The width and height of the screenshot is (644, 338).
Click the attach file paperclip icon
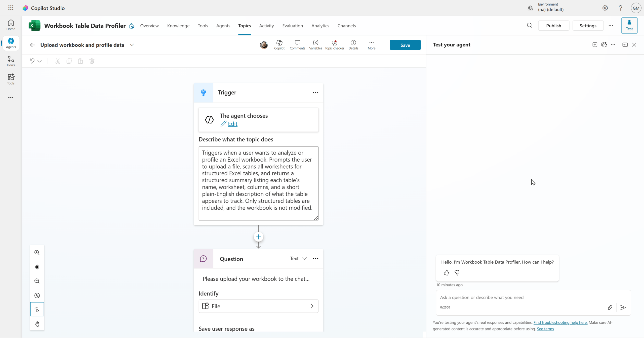pos(610,308)
